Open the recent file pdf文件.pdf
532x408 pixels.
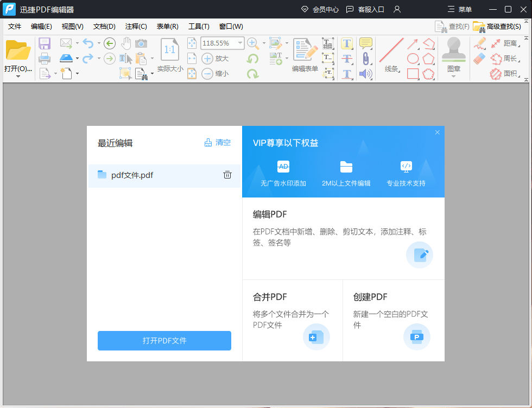pyautogui.click(x=164, y=175)
